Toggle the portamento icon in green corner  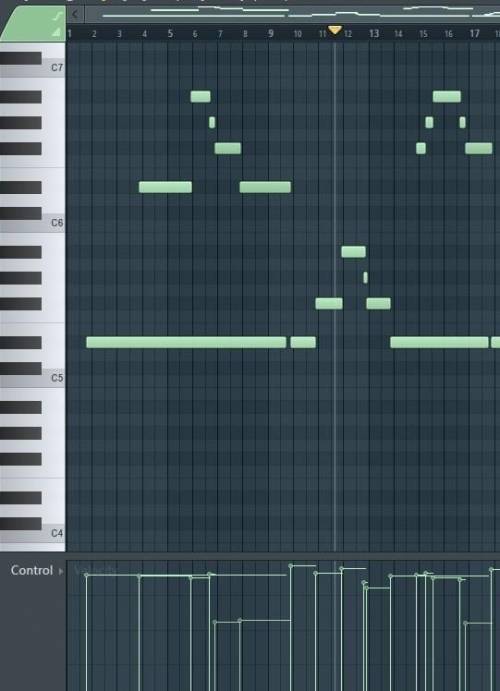point(57,17)
